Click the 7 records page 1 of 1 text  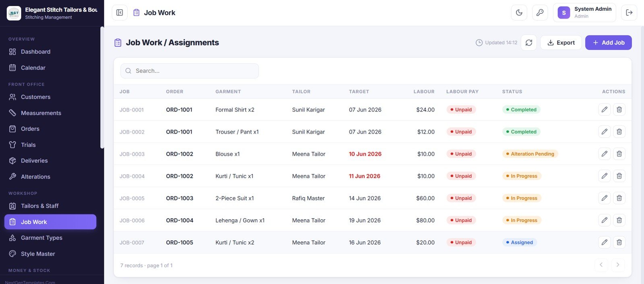pos(147,265)
